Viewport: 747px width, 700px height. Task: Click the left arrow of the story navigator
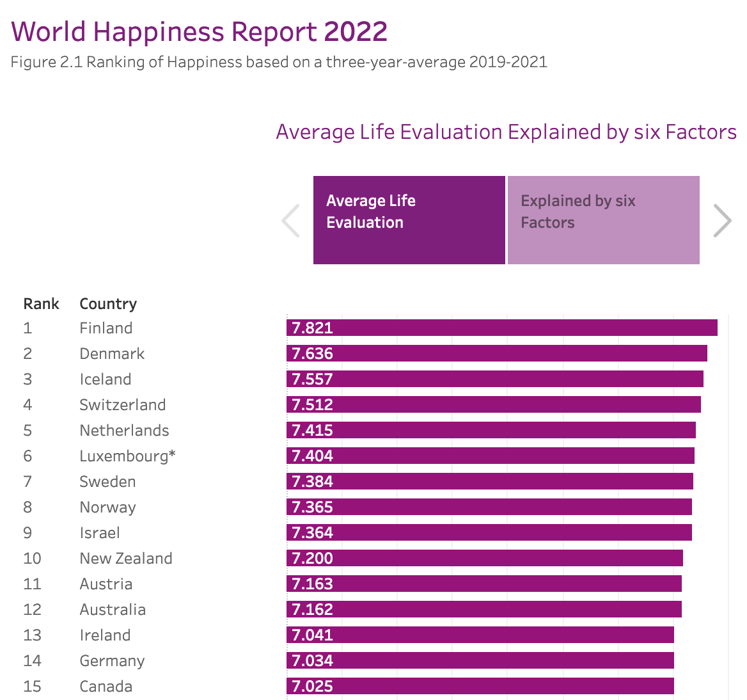click(290, 221)
